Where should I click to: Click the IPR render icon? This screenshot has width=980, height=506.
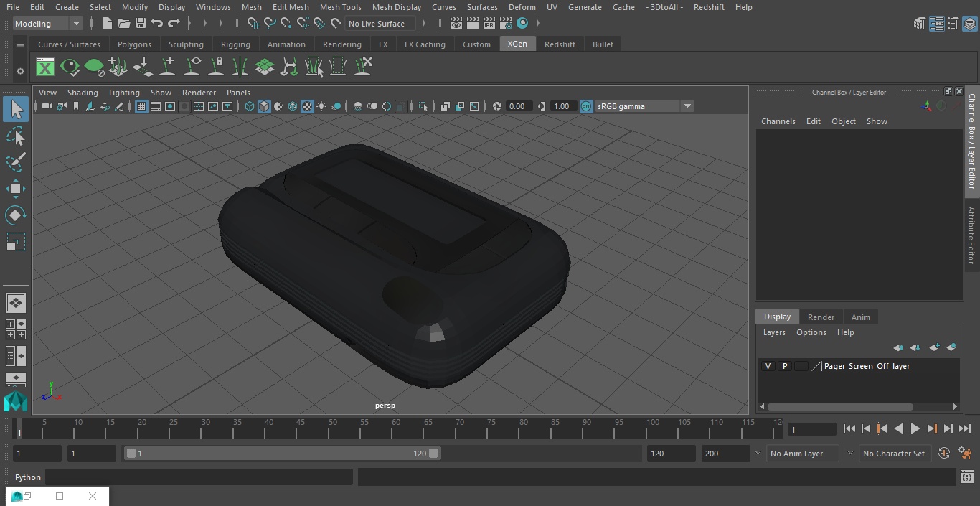(489, 24)
